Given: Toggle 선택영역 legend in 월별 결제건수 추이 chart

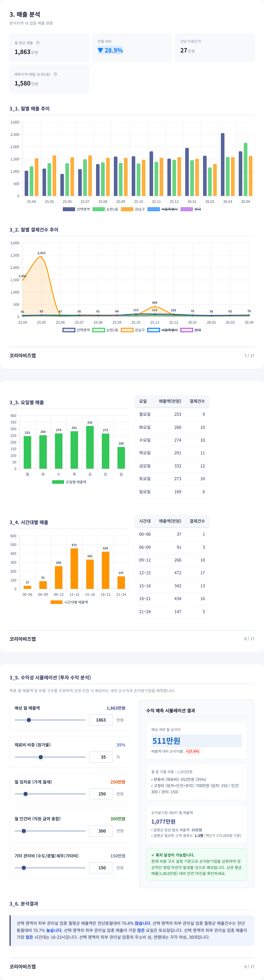Looking at the screenshot, I should [76, 330].
